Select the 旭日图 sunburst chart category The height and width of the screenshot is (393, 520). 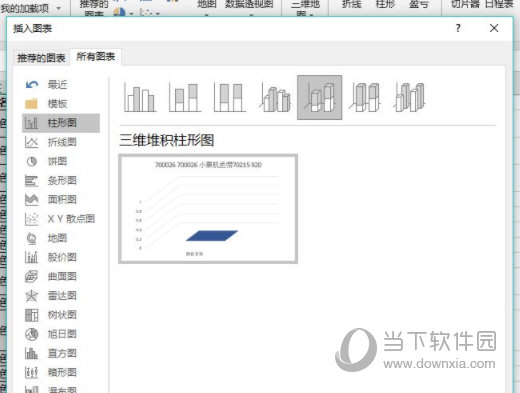coord(61,334)
